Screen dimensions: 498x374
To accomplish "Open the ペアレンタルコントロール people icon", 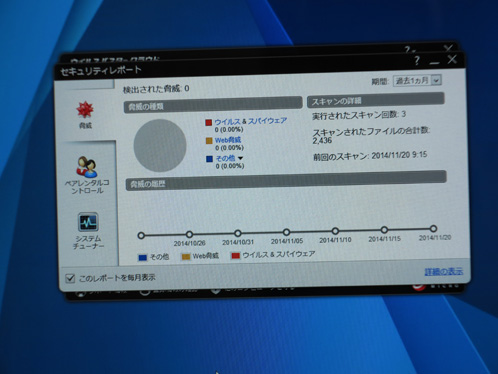I will click(87, 166).
